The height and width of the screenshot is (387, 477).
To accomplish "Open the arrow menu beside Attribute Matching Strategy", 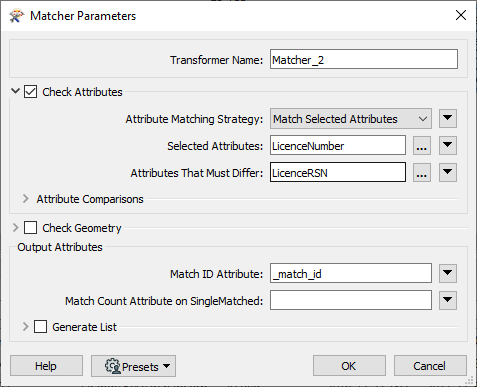I will [x=448, y=118].
